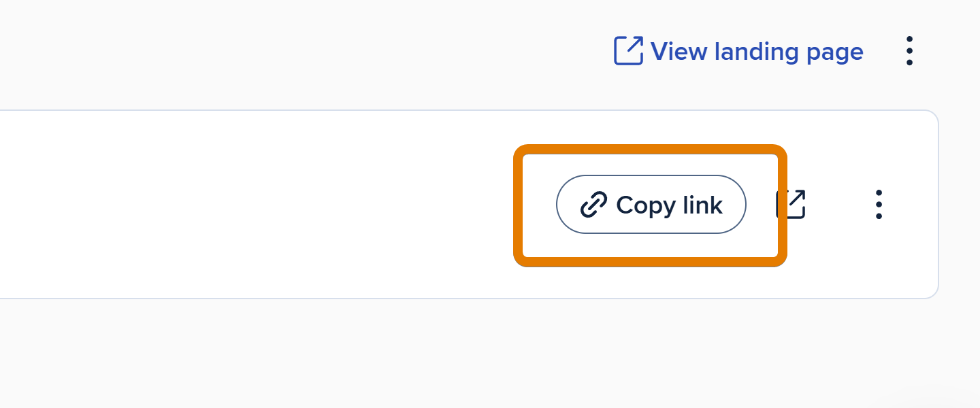Click the "View landing page" text

[757, 52]
